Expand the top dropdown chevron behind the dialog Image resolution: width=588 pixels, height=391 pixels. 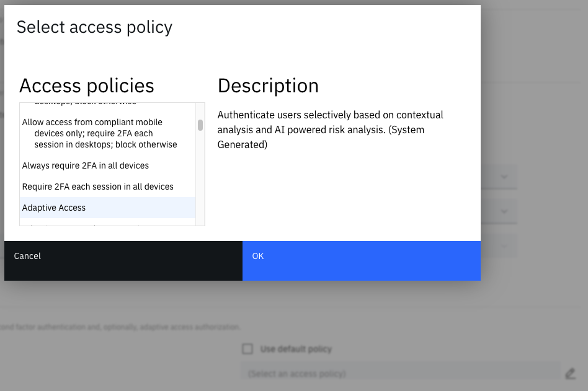pos(504,177)
